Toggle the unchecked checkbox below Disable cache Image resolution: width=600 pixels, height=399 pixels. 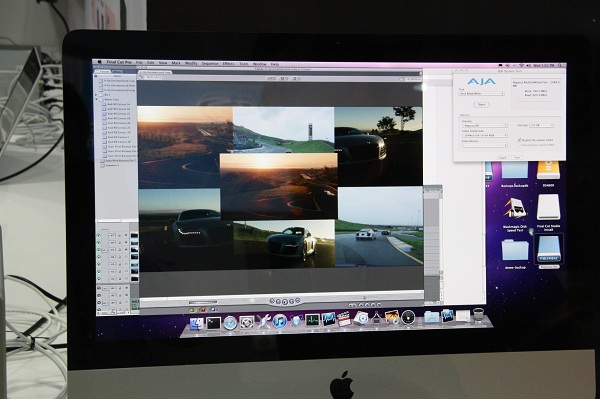click(520, 145)
